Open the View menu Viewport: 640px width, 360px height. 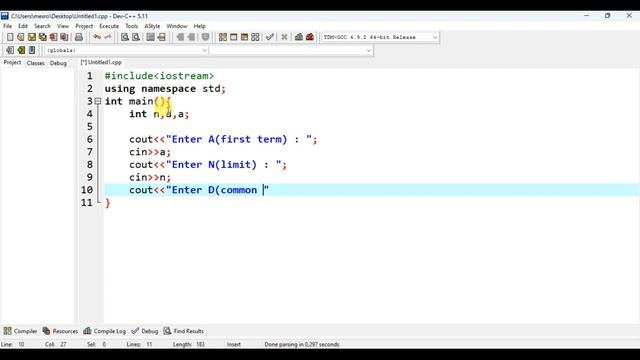(x=63, y=26)
